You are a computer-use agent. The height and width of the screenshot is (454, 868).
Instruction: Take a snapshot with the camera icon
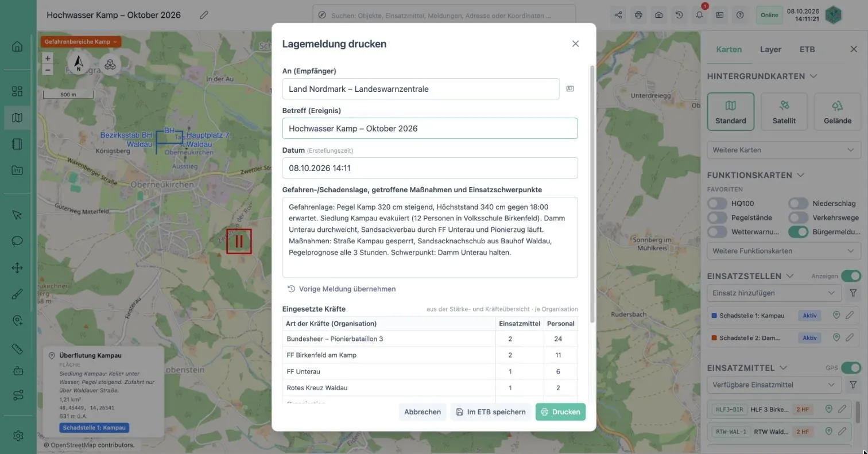pos(658,15)
